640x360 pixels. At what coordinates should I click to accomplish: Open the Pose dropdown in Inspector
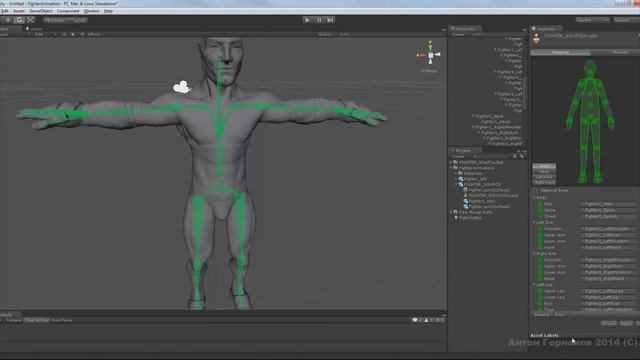click(560, 315)
